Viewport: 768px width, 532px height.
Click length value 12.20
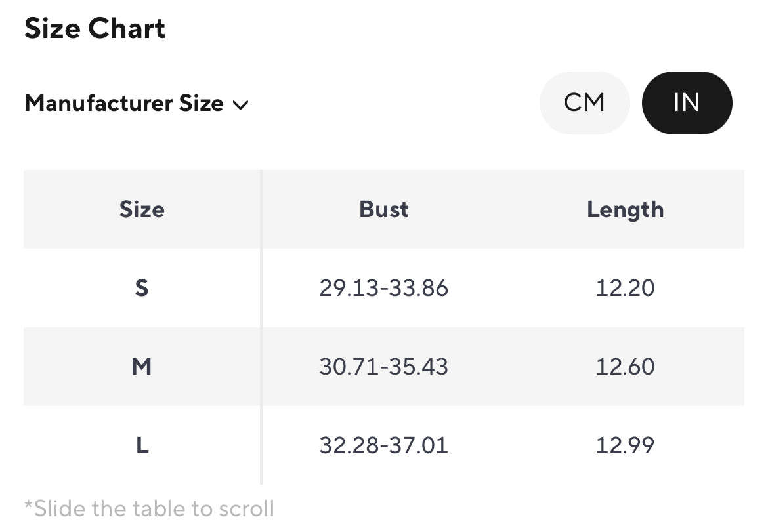pyautogui.click(x=625, y=288)
